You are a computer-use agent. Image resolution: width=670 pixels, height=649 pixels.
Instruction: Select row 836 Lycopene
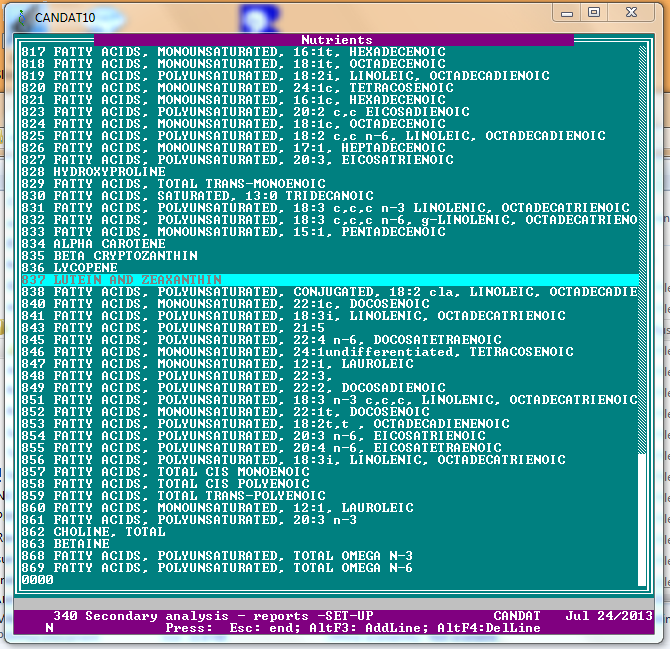pyautogui.click(x=69, y=268)
